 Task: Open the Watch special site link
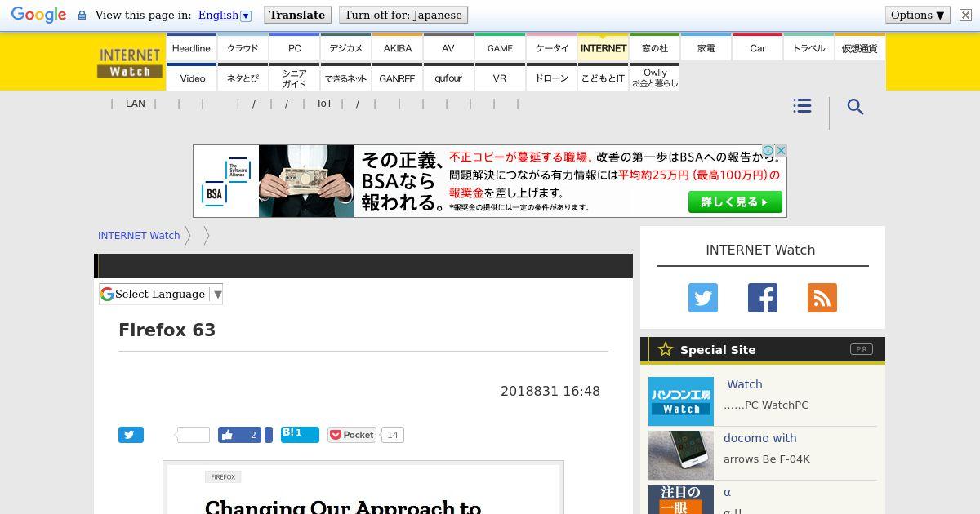744,384
